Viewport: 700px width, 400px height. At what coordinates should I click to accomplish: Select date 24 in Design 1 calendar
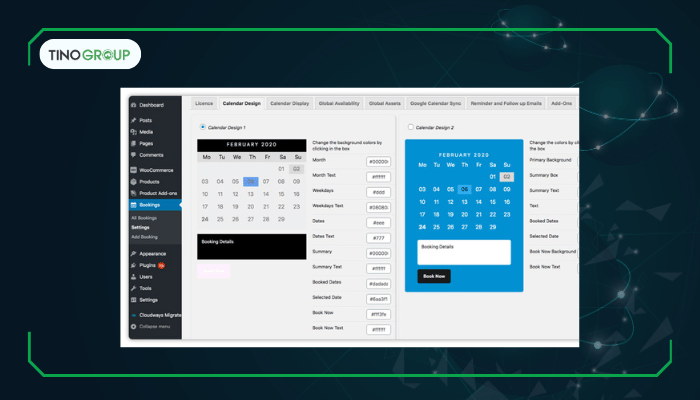[x=205, y=219]
